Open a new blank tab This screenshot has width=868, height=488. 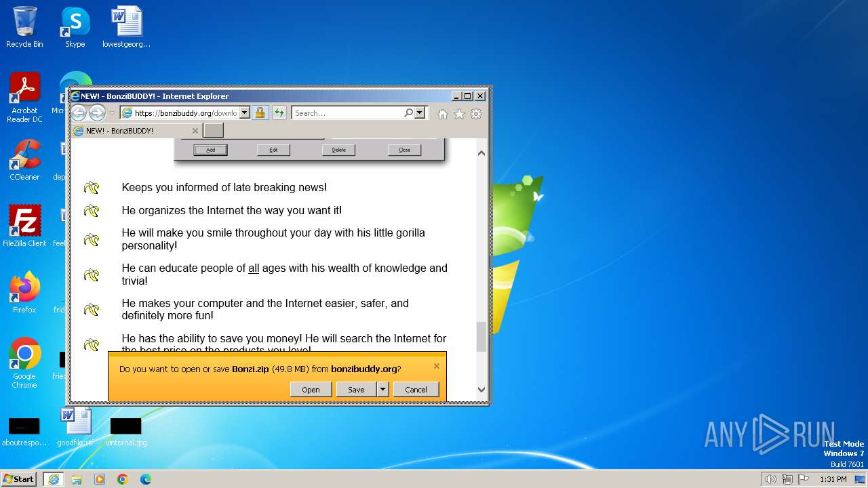pyautogui.click(x=213, y=130)
